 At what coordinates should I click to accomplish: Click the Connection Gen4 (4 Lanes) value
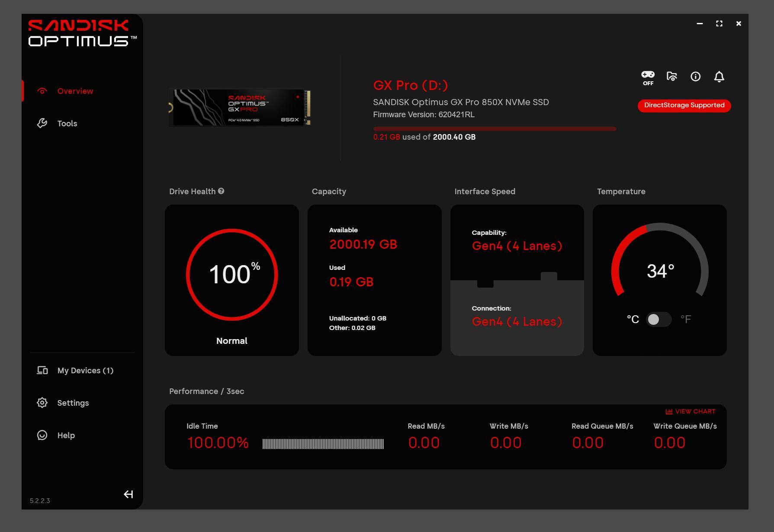tap(517, 322)
